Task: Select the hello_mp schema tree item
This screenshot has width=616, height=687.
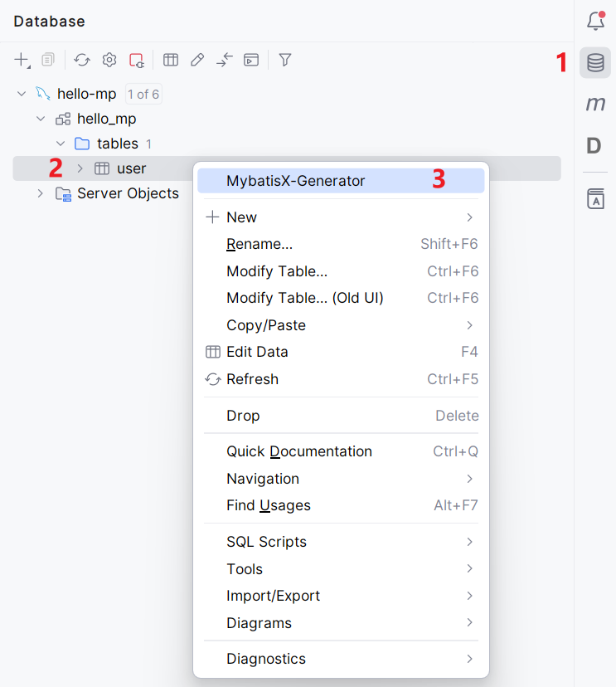Action: click(106, 119)
